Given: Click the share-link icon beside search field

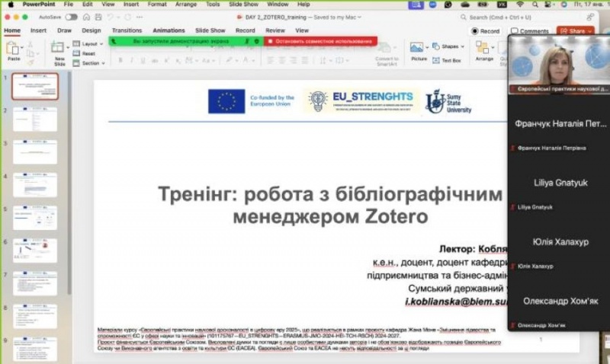Looking at the screenshot, I should (590, 17).
